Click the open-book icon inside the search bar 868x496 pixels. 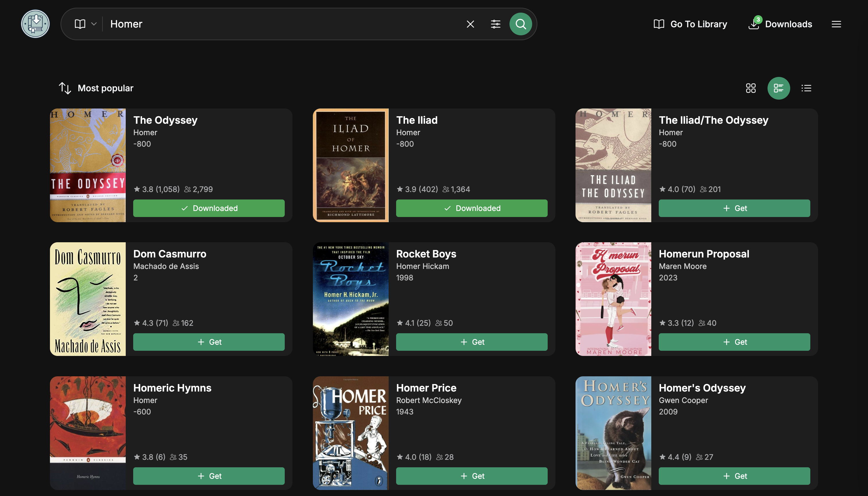[80, 24]
